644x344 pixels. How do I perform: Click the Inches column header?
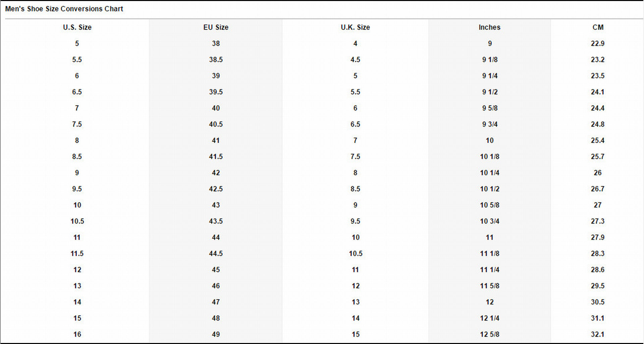click(x=489, y=27)
